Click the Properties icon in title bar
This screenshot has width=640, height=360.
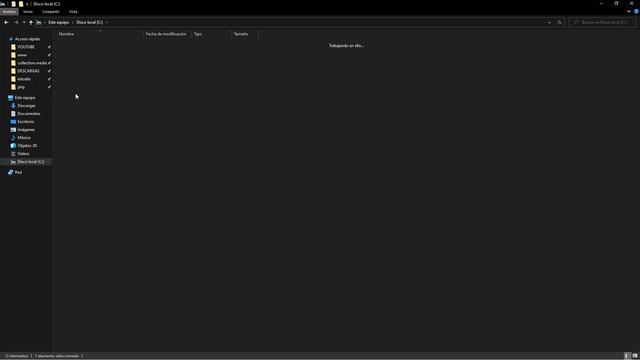13,4
